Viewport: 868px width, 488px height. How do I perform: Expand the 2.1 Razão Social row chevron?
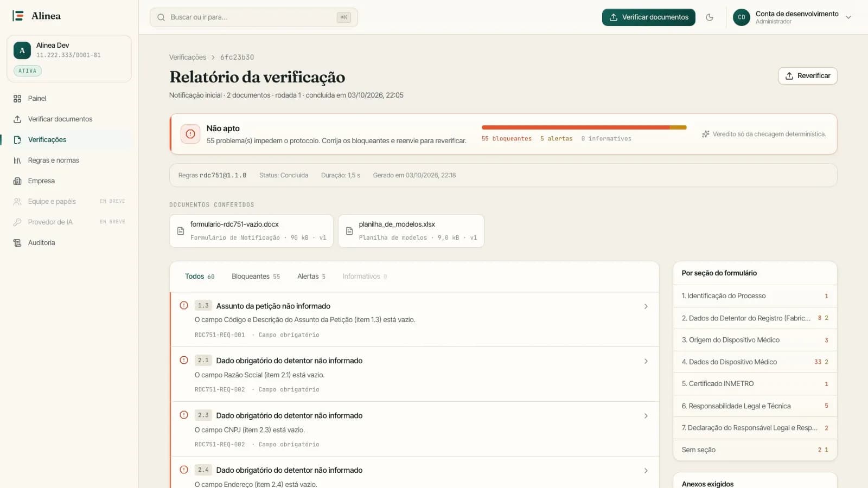click(646, 361)
